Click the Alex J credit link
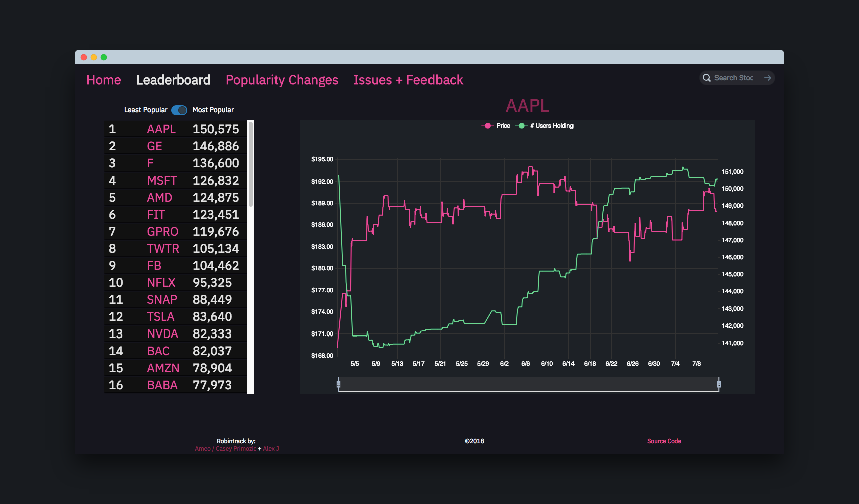 271,448
